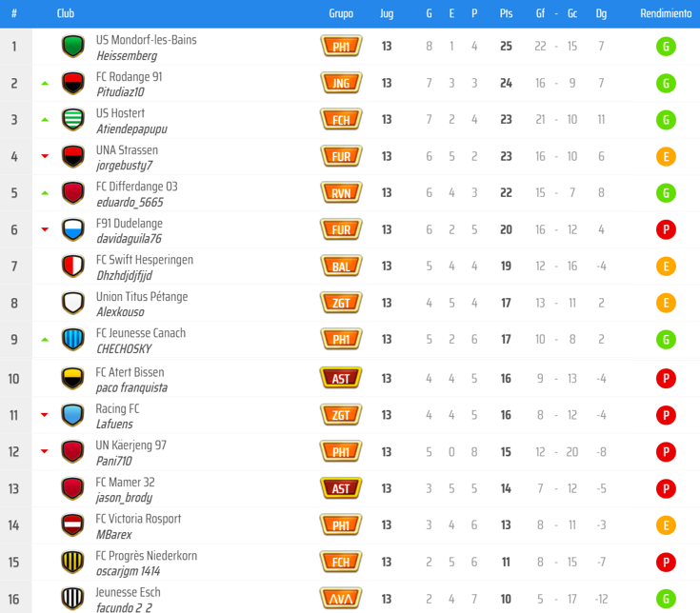Open UNA Strassen club link
This screenshot has width=700, height=613.
[x=127, y=150]
